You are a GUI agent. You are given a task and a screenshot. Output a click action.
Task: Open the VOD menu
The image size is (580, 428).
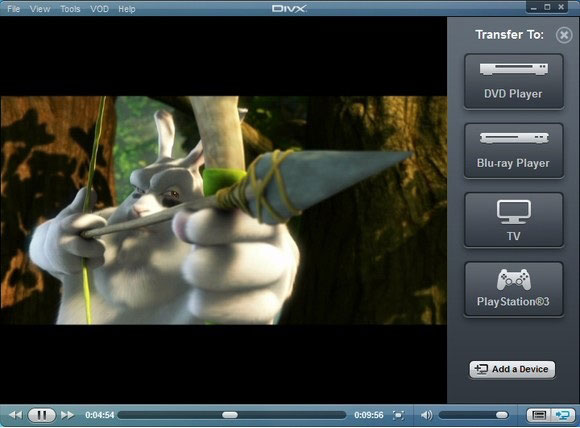[x=100, y=9]
